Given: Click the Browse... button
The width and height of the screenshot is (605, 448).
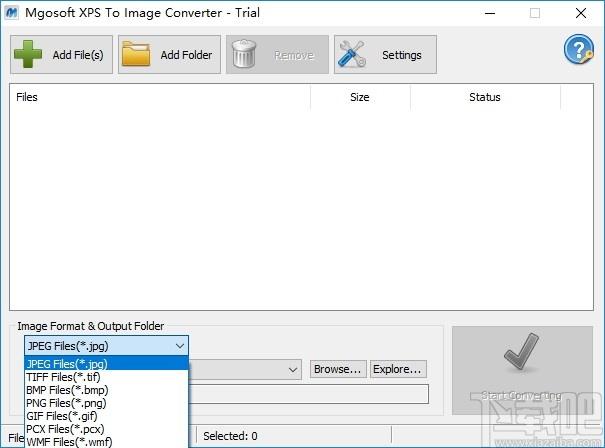Looking at the screenshot, I should [x=338, y=369].
